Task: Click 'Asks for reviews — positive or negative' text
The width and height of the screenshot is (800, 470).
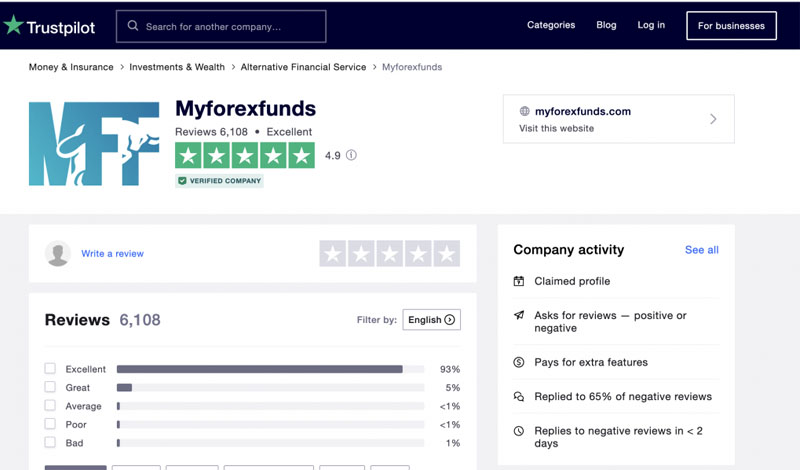Action: (610, 321)
